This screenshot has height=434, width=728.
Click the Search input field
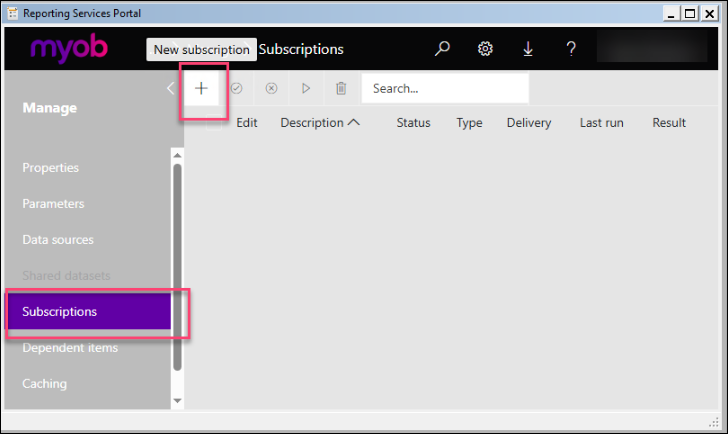(445, 88)
